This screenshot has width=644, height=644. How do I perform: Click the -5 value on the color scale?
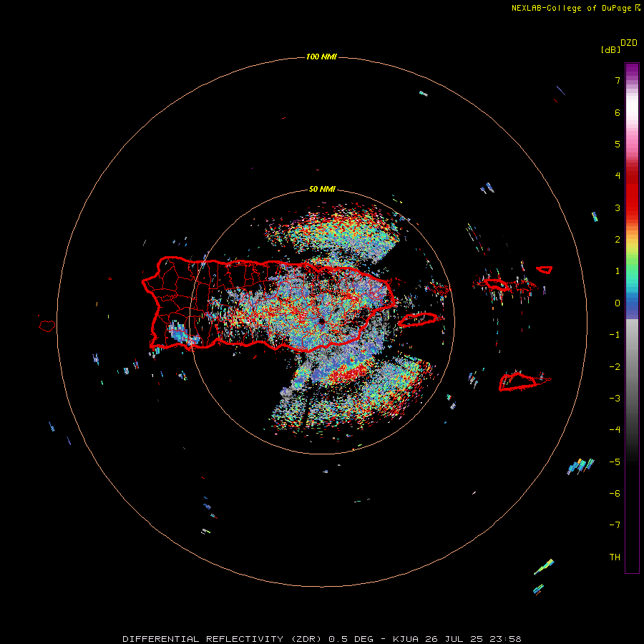coord(615,462)
